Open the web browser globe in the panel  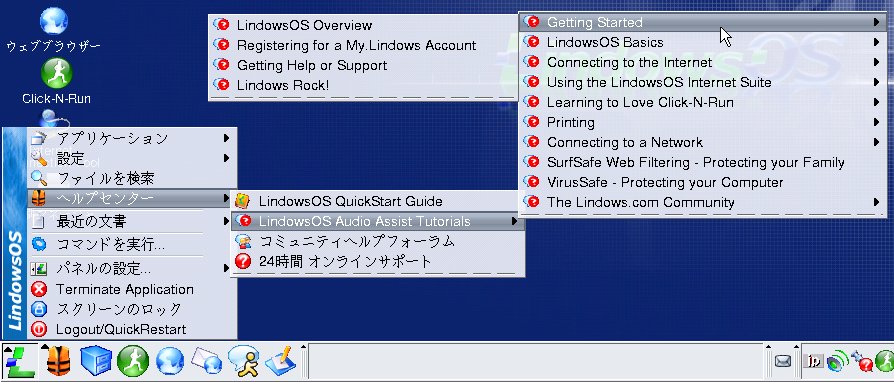tap(170, 362)
